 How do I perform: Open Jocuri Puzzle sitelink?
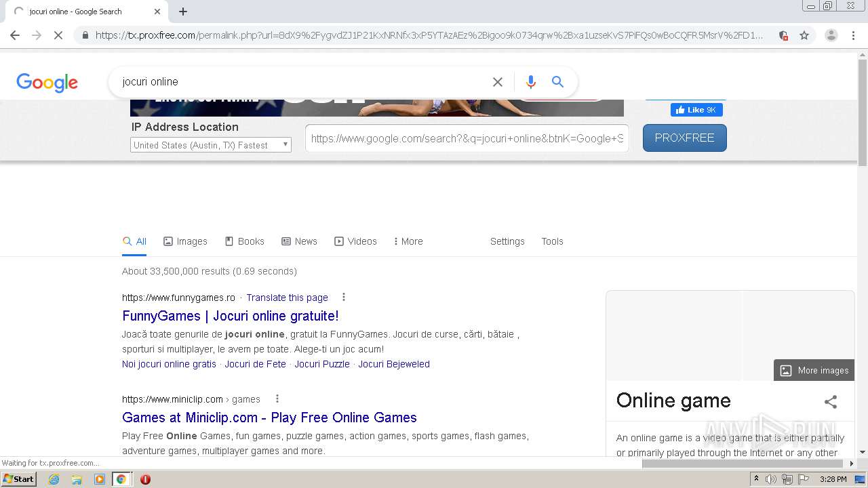(322, 364)
